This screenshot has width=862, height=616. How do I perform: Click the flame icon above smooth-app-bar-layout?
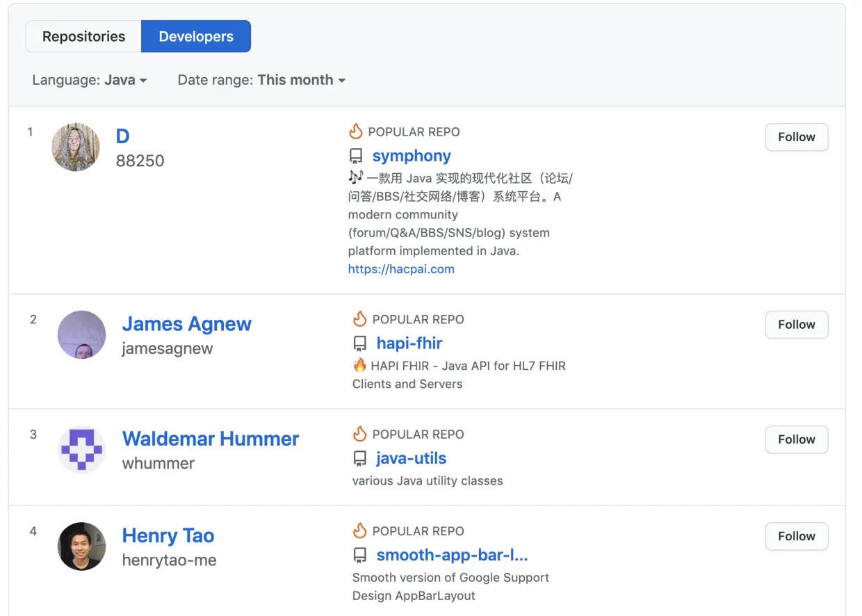[x=359, y=531]
